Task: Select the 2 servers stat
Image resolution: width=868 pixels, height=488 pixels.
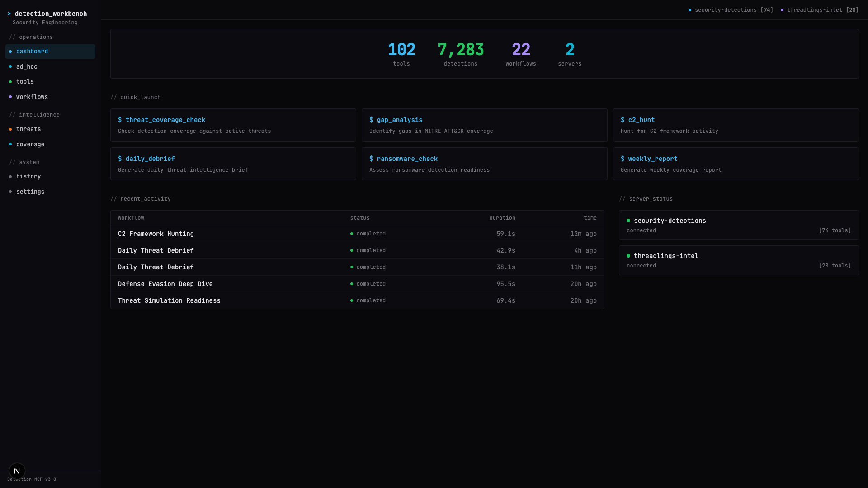Action: click(x=570, y=54)
